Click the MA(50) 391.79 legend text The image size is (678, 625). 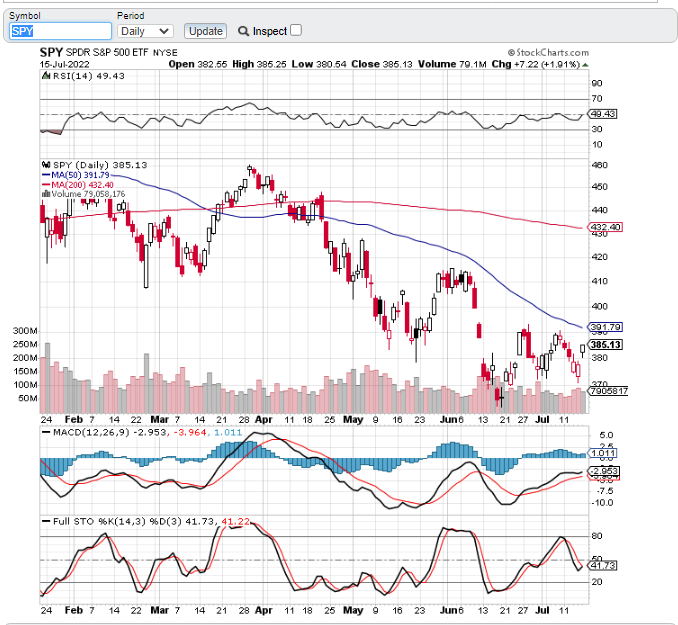click(x=80, y=175)
